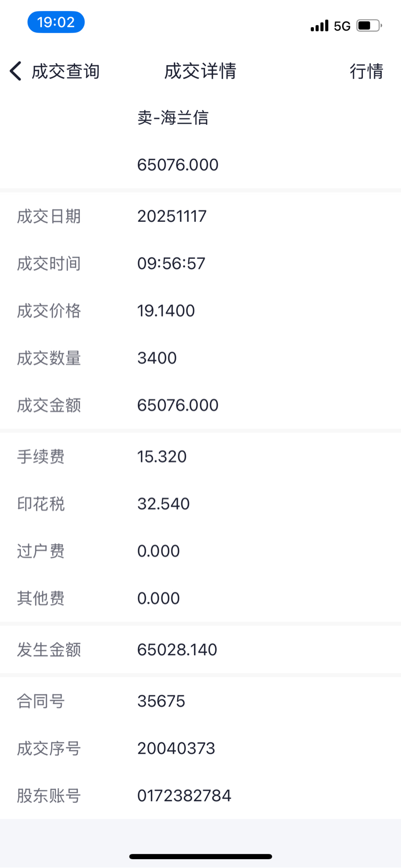401x868 pixels.
Task: Select the 合同号 value 35675
Action: 161,701
